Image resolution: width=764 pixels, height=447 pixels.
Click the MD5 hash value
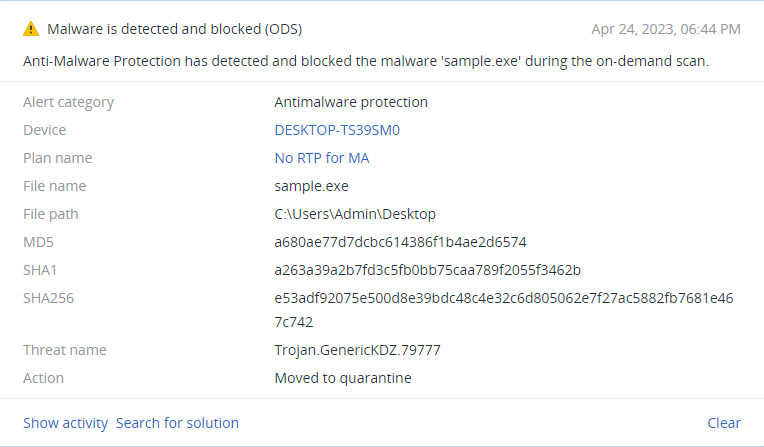point(401,242)
